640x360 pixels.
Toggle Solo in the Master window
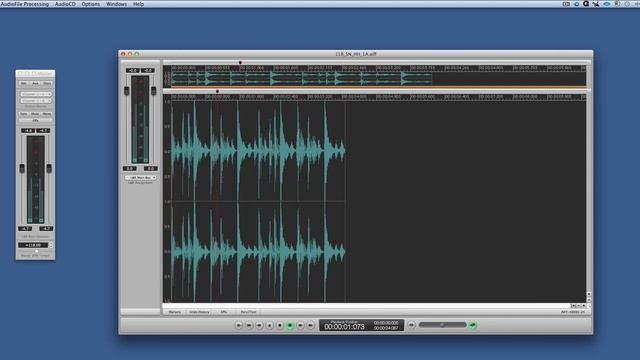tap(24, 114)
